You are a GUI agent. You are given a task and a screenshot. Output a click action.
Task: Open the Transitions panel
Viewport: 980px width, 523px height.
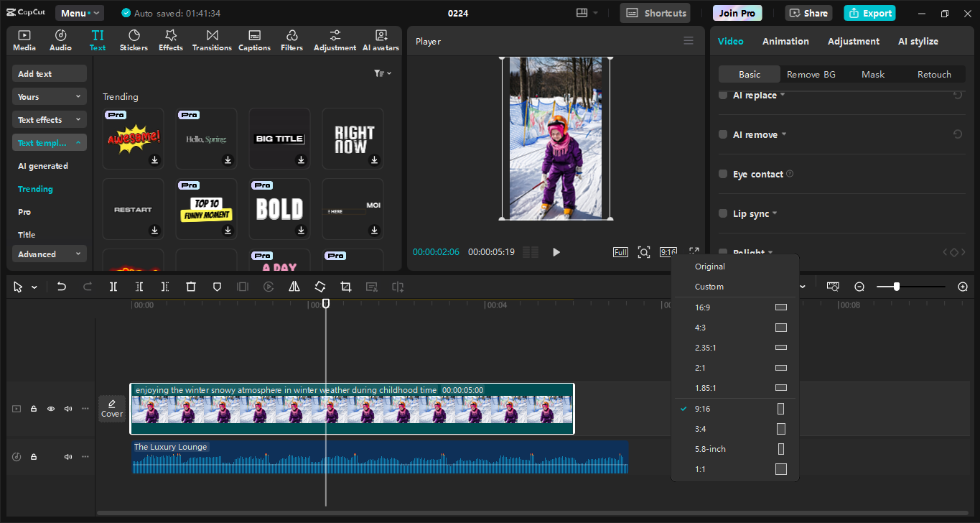(211, 40)
